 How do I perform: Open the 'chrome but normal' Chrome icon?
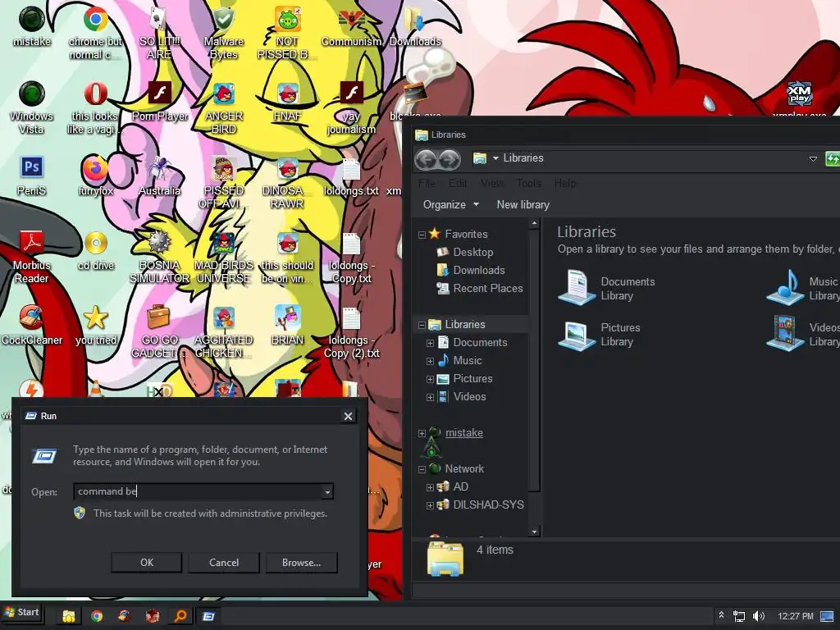pos(95,33)
